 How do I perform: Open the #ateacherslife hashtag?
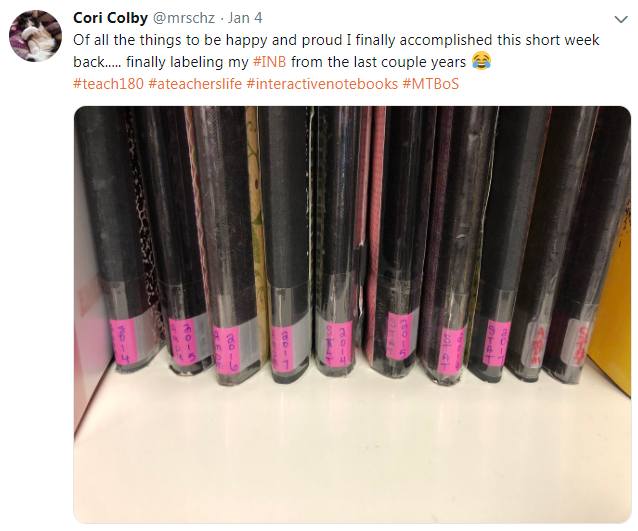195,84
